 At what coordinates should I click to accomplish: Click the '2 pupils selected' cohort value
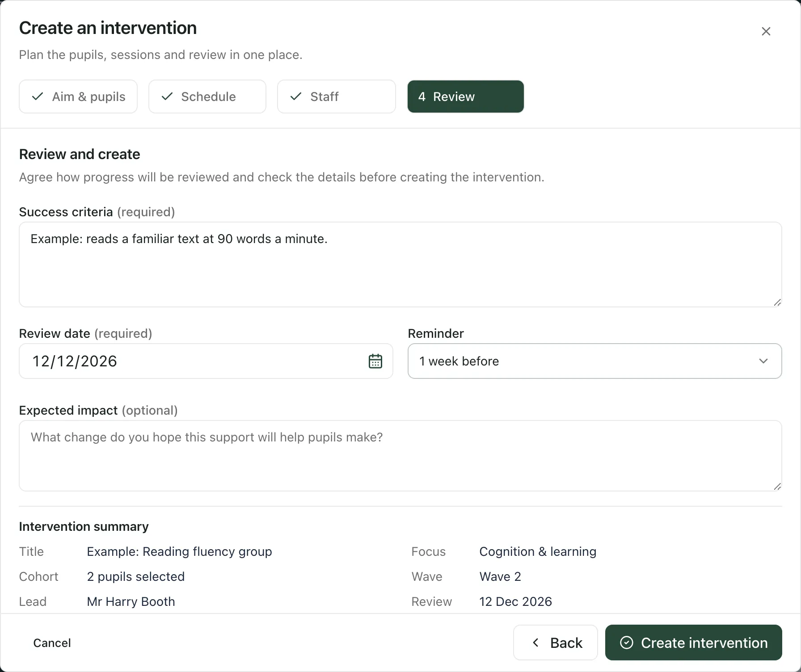(135, 576)
